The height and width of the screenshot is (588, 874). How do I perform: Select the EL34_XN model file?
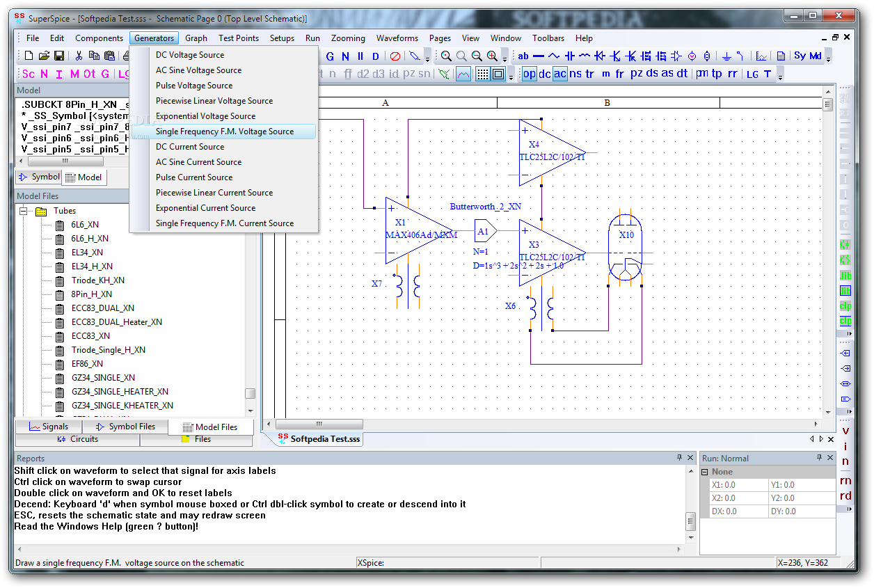coord(87,253)
